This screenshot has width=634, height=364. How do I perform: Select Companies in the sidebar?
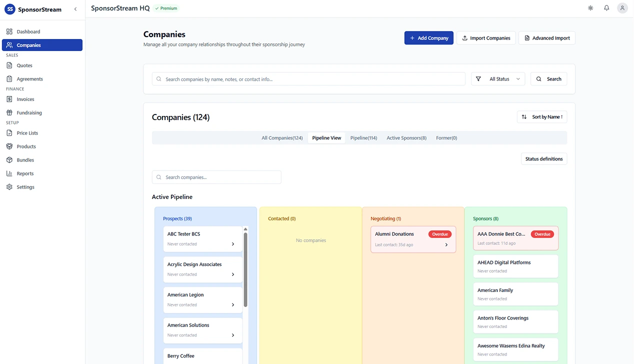pos(42,45)
